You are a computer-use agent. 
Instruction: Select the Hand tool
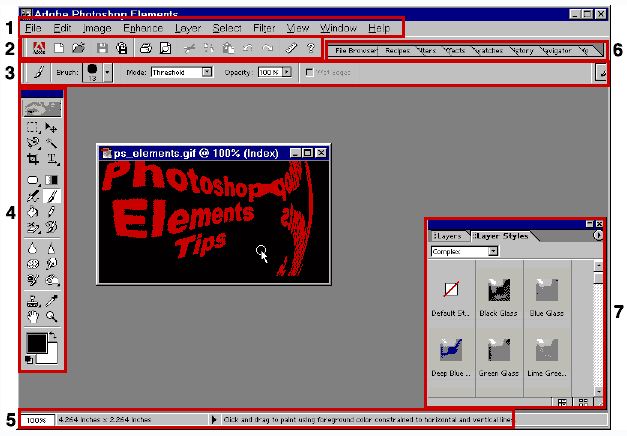[x=33, y=316]
